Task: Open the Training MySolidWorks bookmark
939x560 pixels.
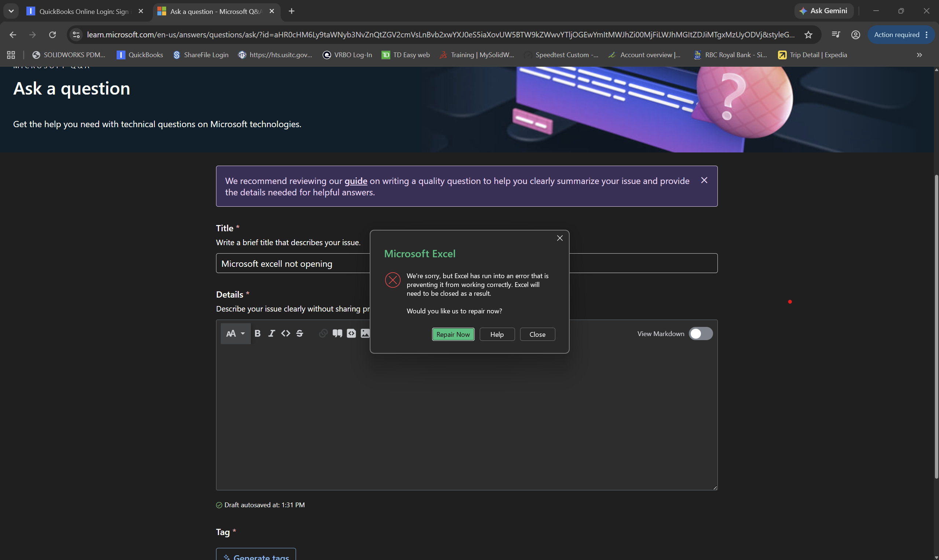Action: pyautogui.click(x=477, y=55)
